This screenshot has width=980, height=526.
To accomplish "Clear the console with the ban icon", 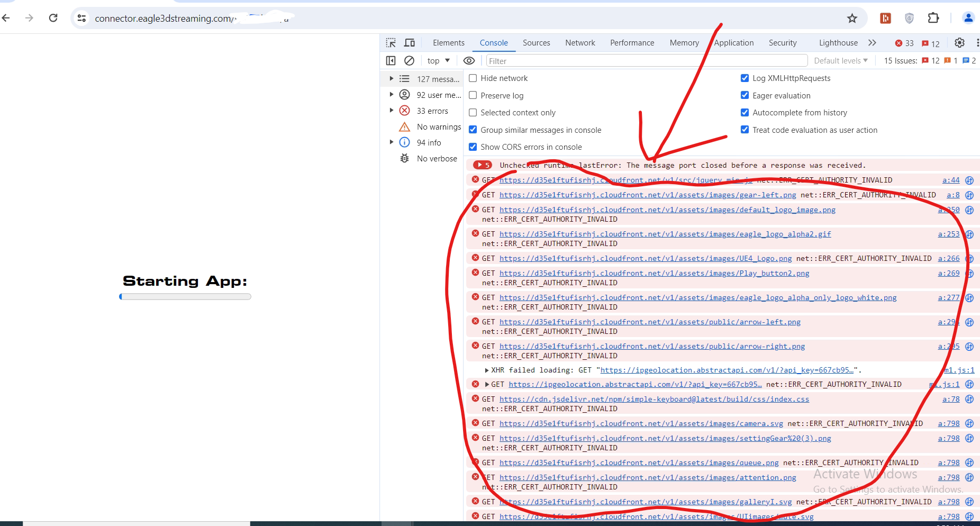I will tap(409, 61).
